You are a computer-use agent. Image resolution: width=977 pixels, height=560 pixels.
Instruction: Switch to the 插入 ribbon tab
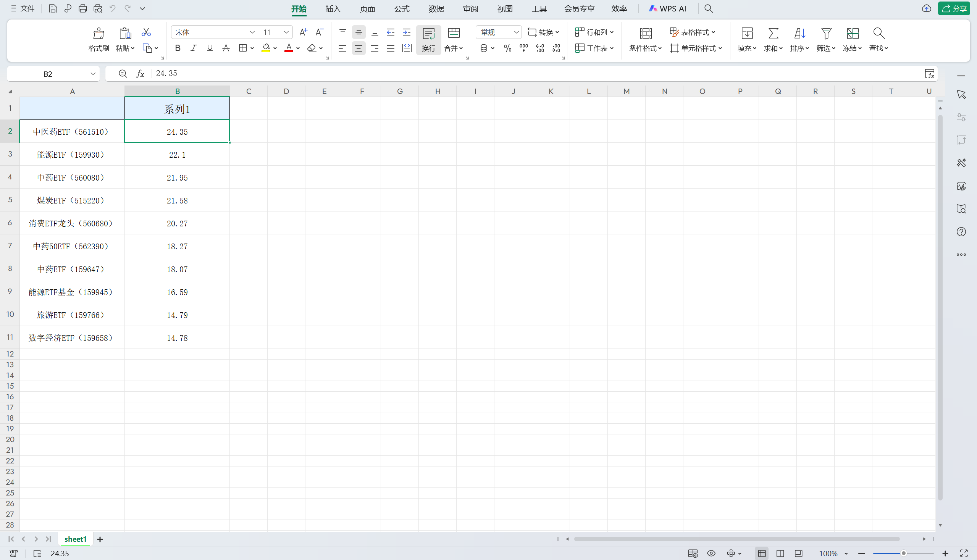(x=333, y=9)
